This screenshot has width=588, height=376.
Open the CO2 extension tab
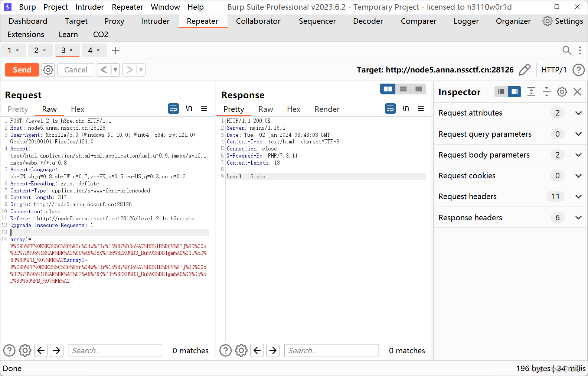point(101,35)
